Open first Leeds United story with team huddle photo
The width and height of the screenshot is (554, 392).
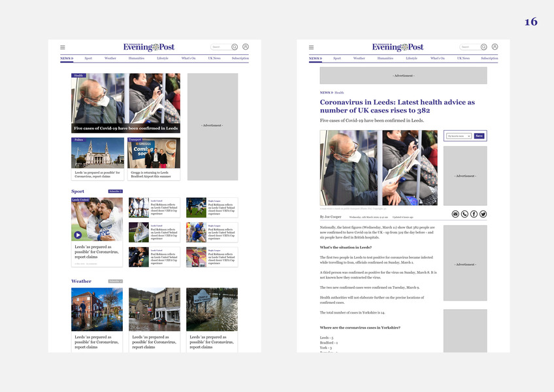[x=154, y=208]
